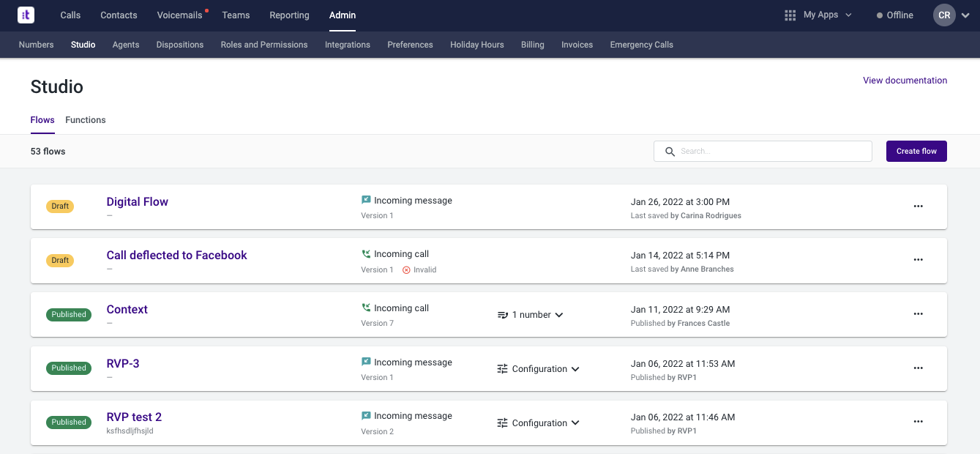This screenshot has height=454, width=980.
Task: Click the Invalid error icon
Action: pos(406,270)
